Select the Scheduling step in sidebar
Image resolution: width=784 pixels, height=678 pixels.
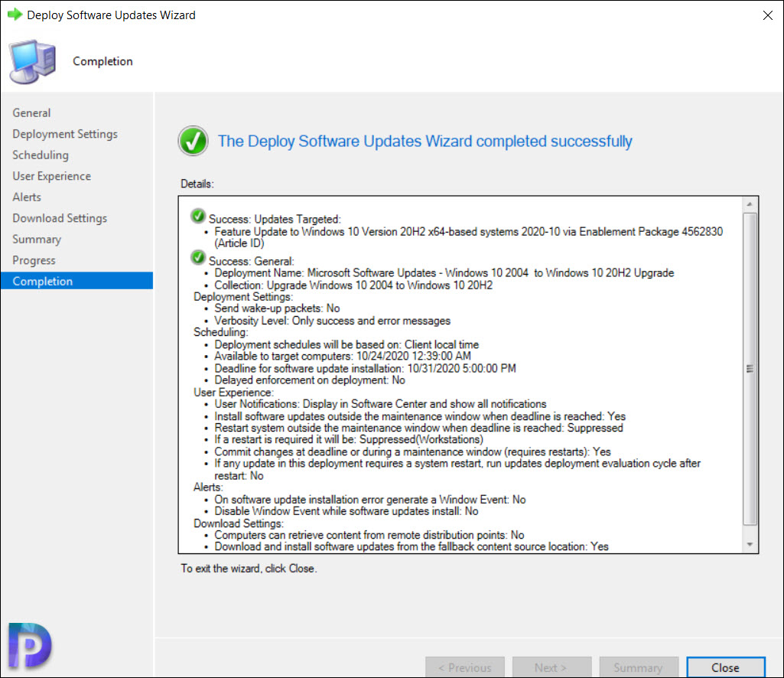pos(41,155)
